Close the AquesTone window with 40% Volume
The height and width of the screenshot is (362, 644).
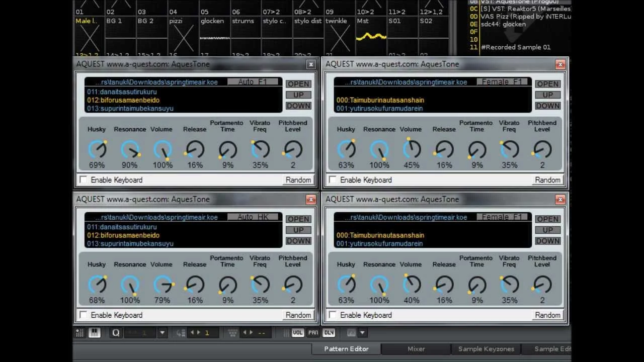pyautogui.click(x=560, y=200)
